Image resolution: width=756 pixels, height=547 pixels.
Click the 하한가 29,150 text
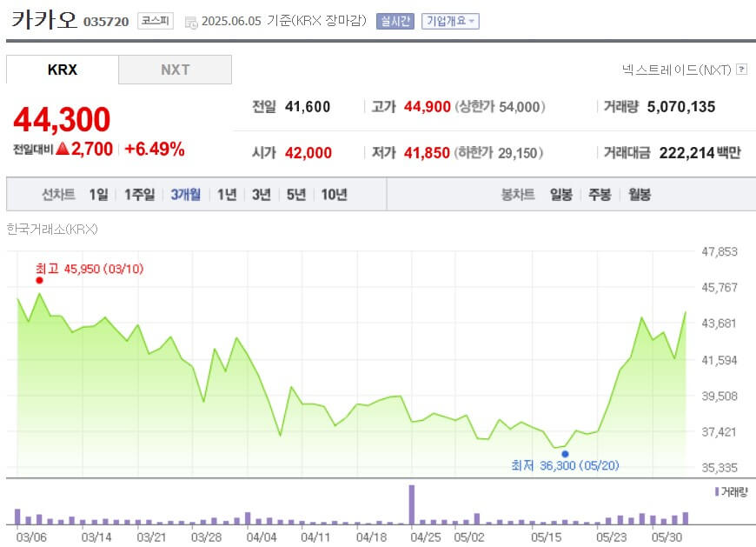[x=499, y=153]
